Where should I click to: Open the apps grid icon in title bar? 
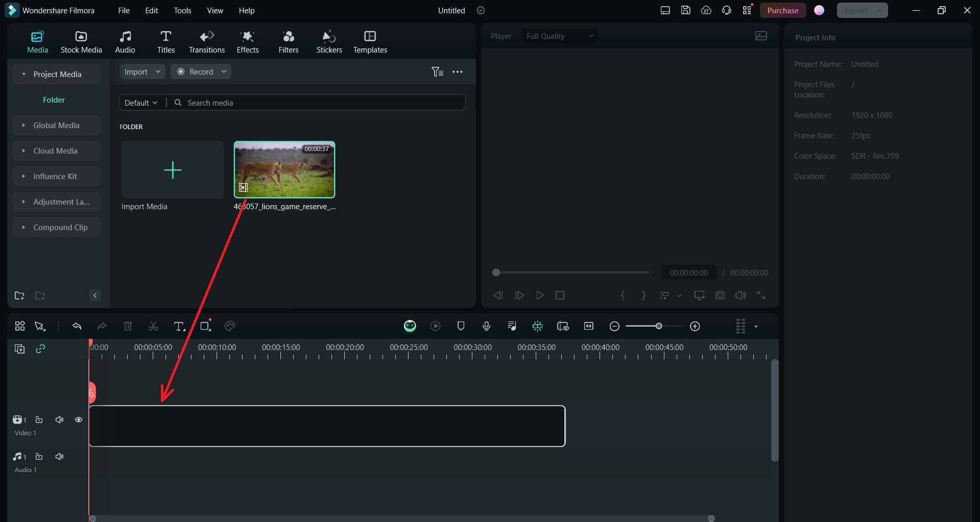tap(747, 10)
